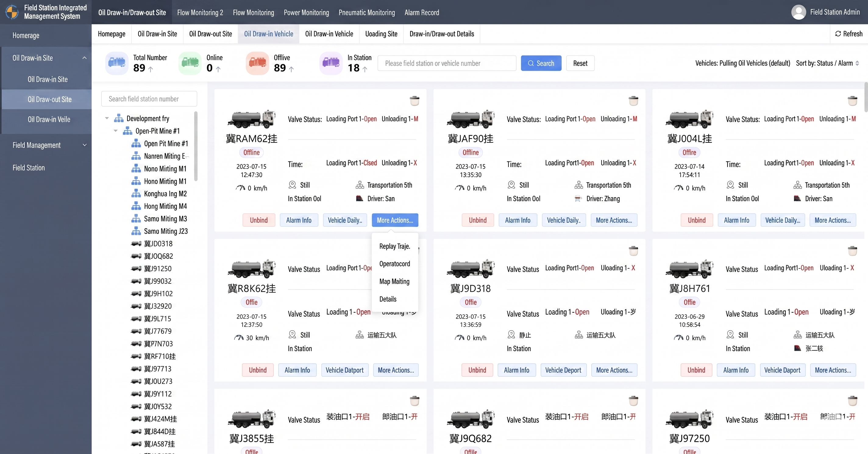Click the oil barrel icon on 冀RAM62挂 card
Viewport: 868px width, 454px height.
[x=414, y=100]
